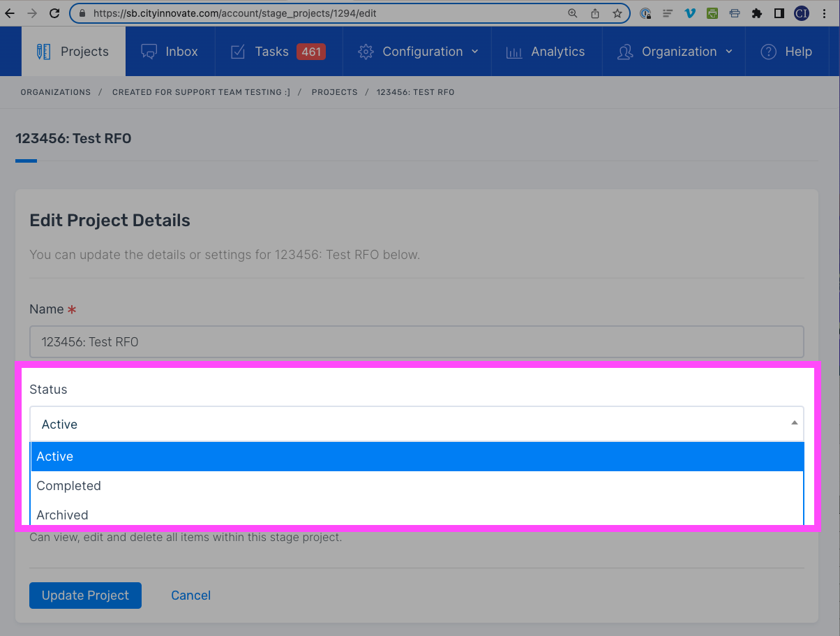This screenshot has width=840, height=636.
Task: Click the Name input field
Action: tap(417, 342)
